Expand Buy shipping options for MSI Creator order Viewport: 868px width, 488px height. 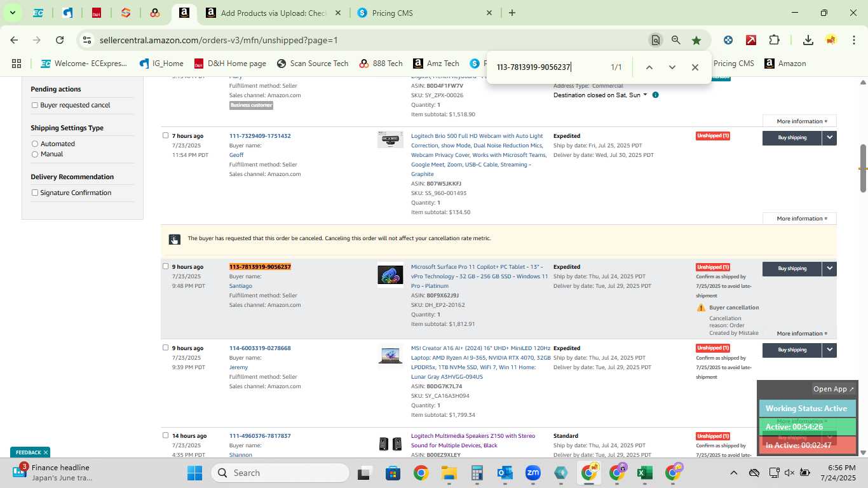point(829,349)
